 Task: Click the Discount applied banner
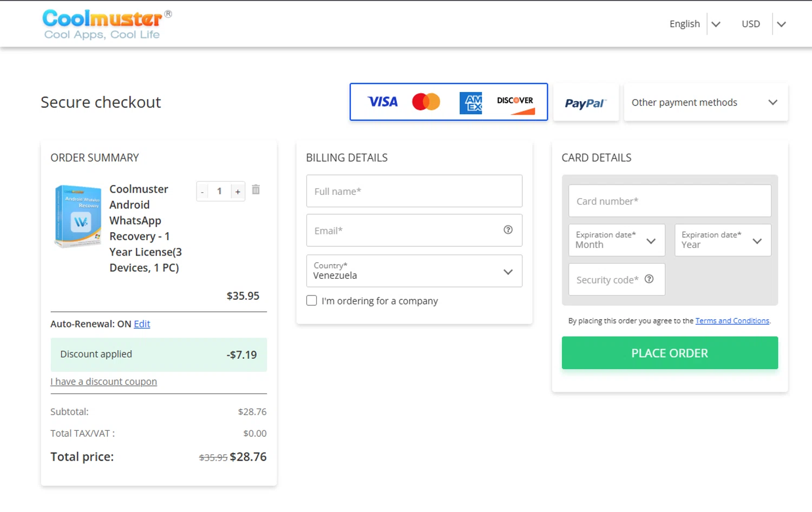click(159, 355)
